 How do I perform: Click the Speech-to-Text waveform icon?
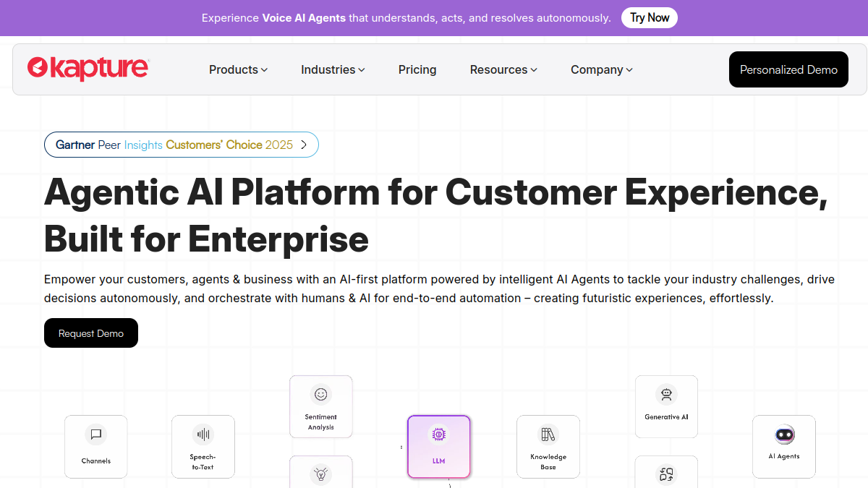[x=203, y=435]
